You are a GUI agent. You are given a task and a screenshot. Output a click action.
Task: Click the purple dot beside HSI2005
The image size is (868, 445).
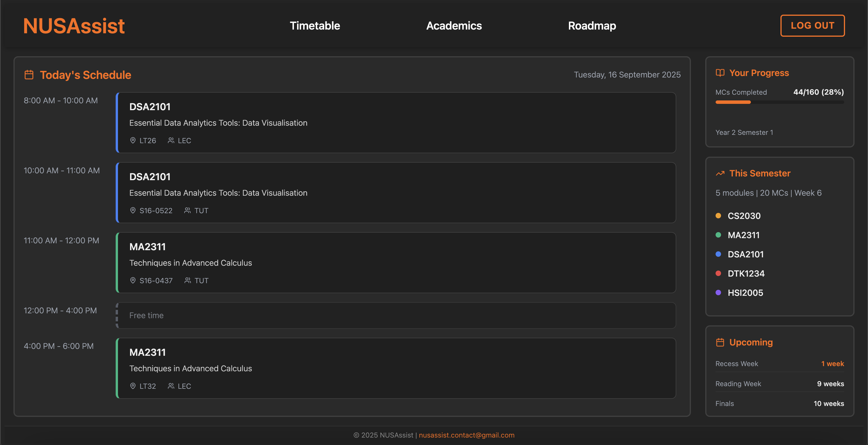[718, 293]
